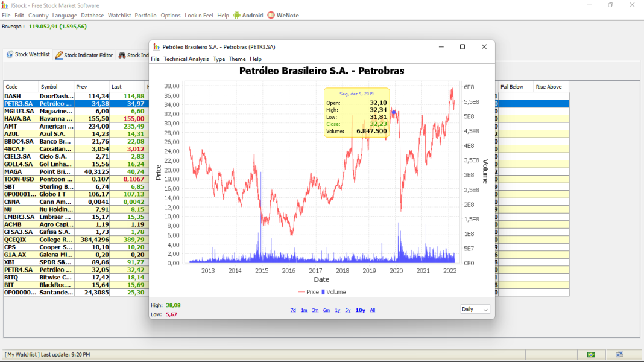Open the Look n Feel menu
Image resolution: width=644 pixels, height=362 pixels.
pos(198,16)
